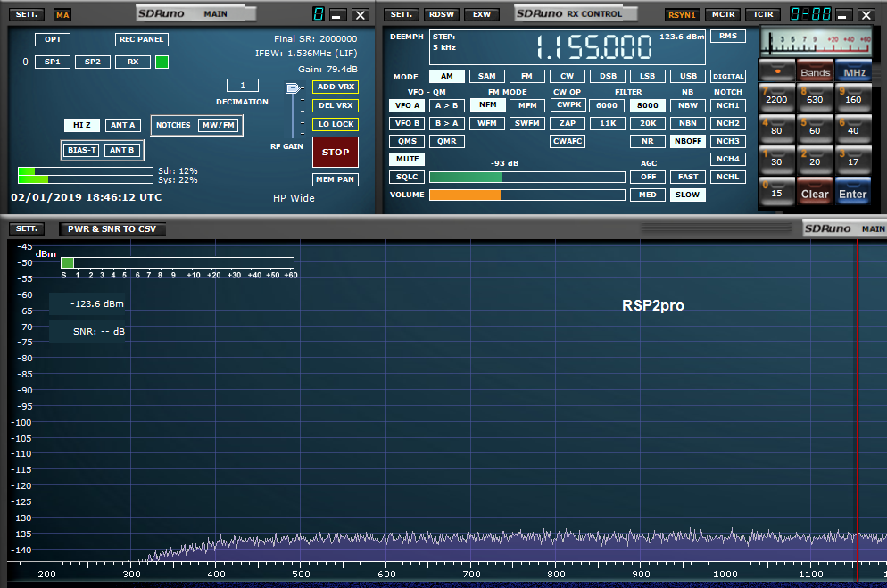Activate notch filter NCH1
Viewport: 887px width, 588px height.
click(x=728, y=105)
